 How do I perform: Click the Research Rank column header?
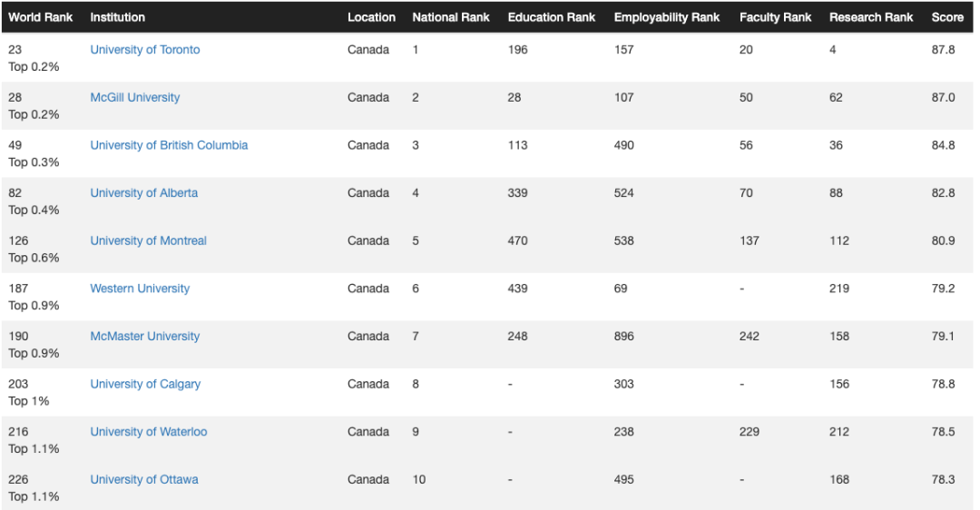click(x=871, y=17)
